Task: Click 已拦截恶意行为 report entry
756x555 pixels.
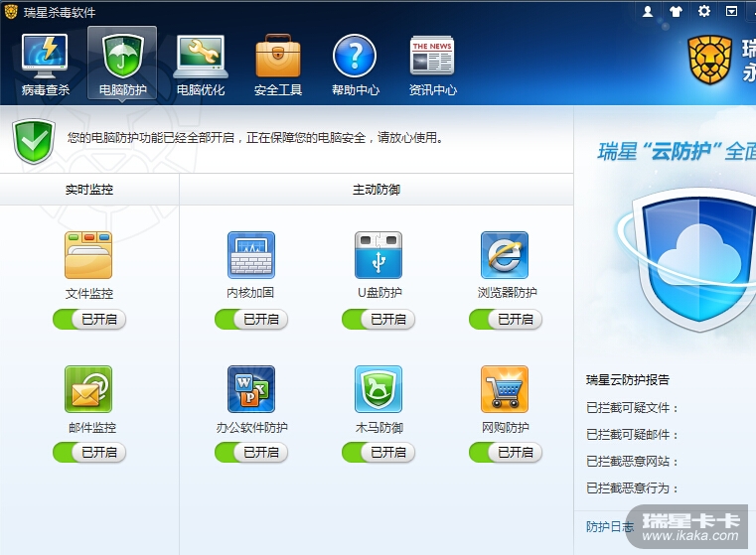Action: point(633,488)
